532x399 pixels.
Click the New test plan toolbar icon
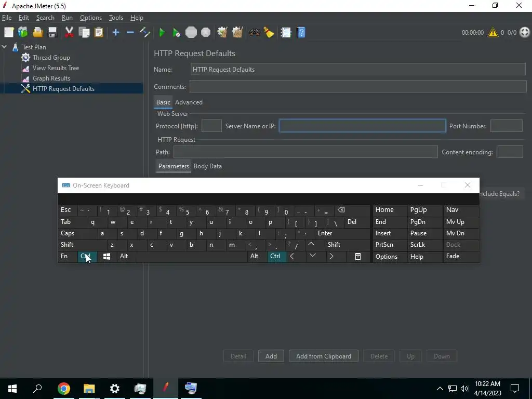[x=9, y=33]
